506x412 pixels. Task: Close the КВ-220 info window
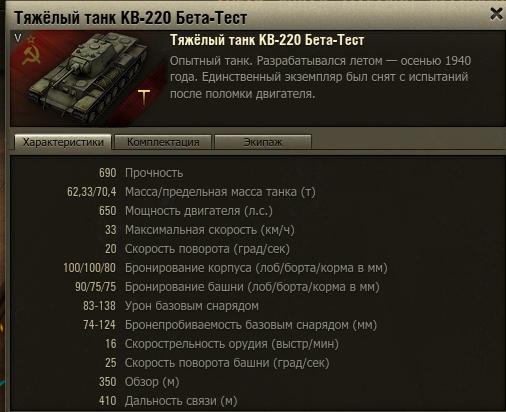coord(496,14)
